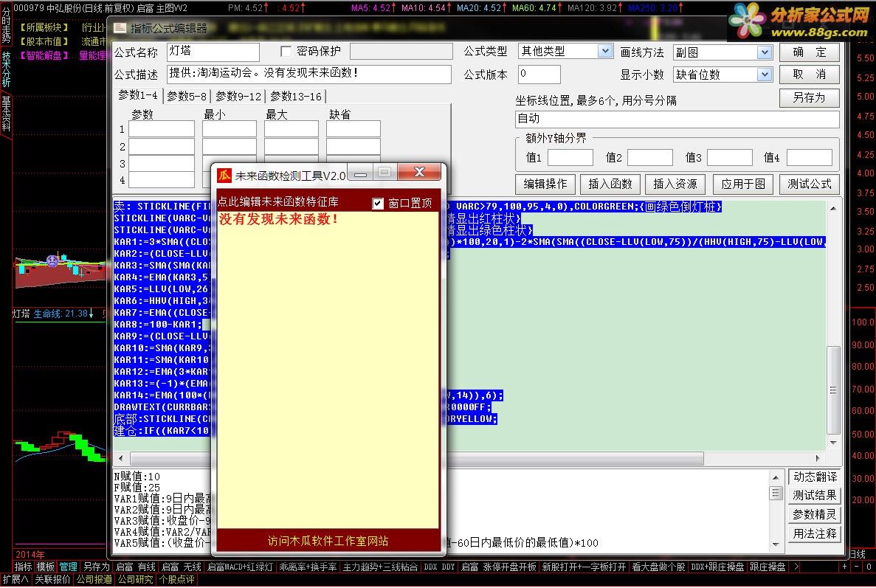Click the 测试公式 button
The width and height of the screenshot is (876, 588).
(810, 184)
